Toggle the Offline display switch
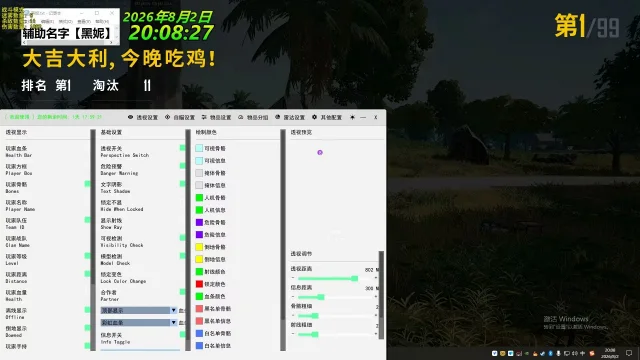The width and height of the screenshot is (640, 360). pos(87,310)
